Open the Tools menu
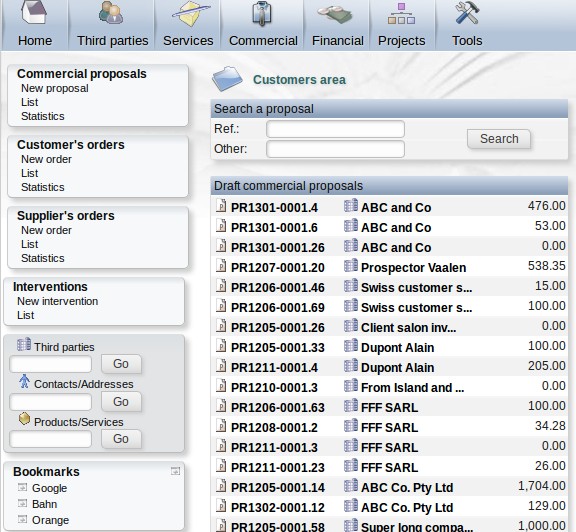Image resolution: width=576 pixels, height=532 pixels. (x=467, y=40)
